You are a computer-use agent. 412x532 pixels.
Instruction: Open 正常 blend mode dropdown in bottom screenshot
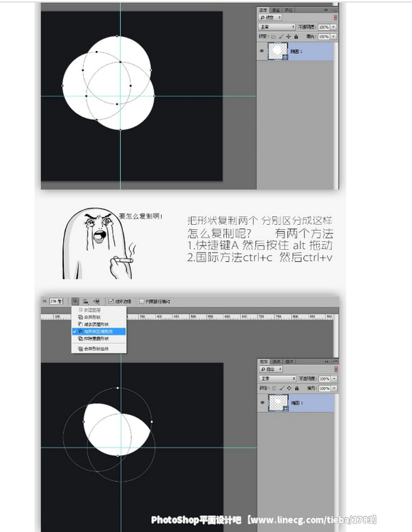(x=278, y=378)
